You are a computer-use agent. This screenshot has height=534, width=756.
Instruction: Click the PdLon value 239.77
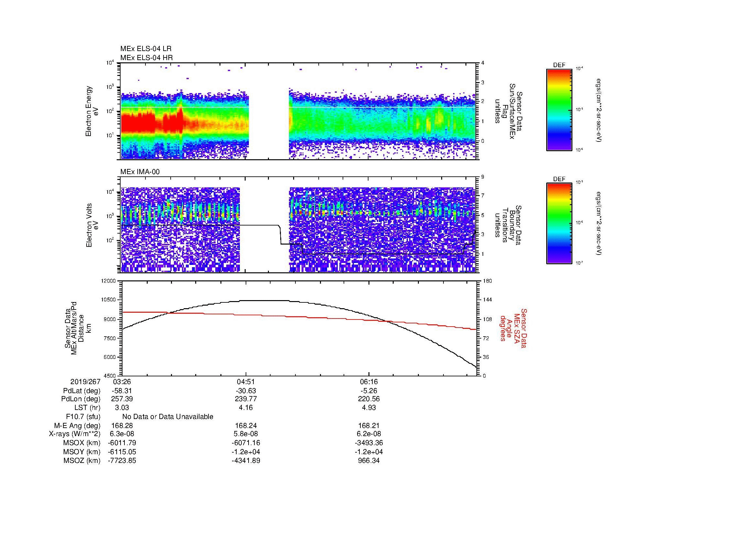246,399
